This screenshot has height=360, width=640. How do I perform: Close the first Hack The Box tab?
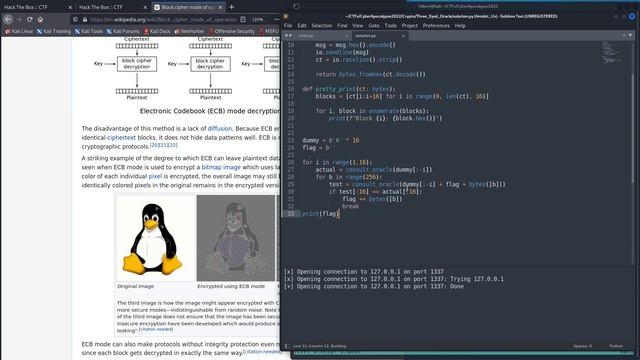tap(70, 7)
